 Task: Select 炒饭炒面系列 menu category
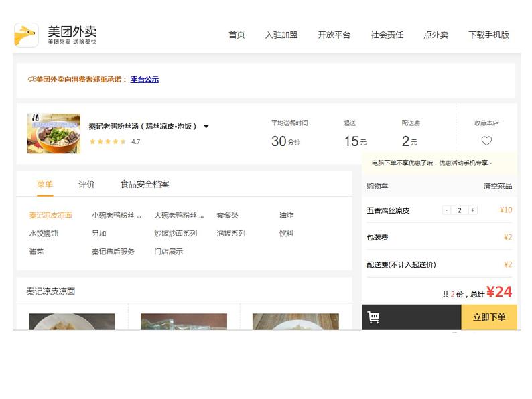176,234
